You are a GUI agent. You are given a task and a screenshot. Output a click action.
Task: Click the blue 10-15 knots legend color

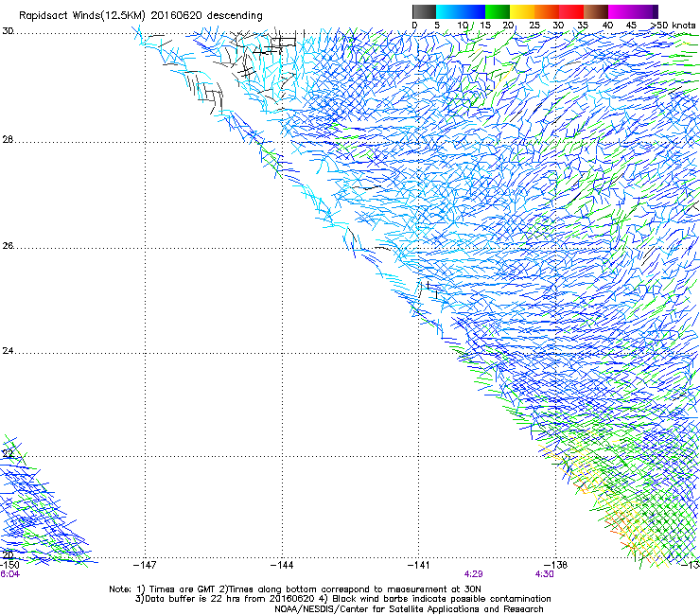pos(473,11)
